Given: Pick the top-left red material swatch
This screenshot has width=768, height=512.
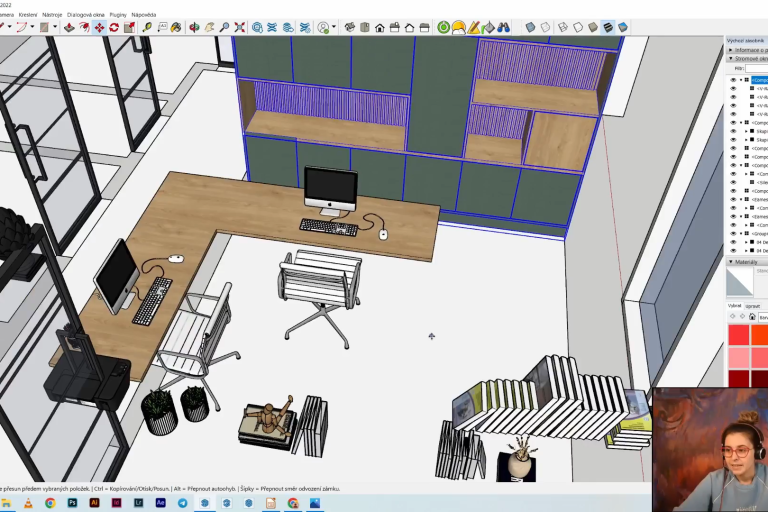Looking at the screenshot, I should coord(738,335).
